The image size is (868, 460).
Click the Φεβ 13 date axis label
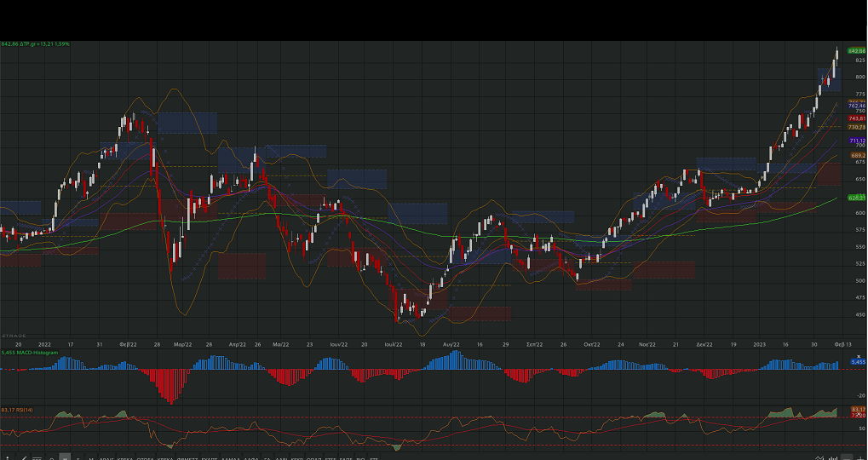coord(843,344)
